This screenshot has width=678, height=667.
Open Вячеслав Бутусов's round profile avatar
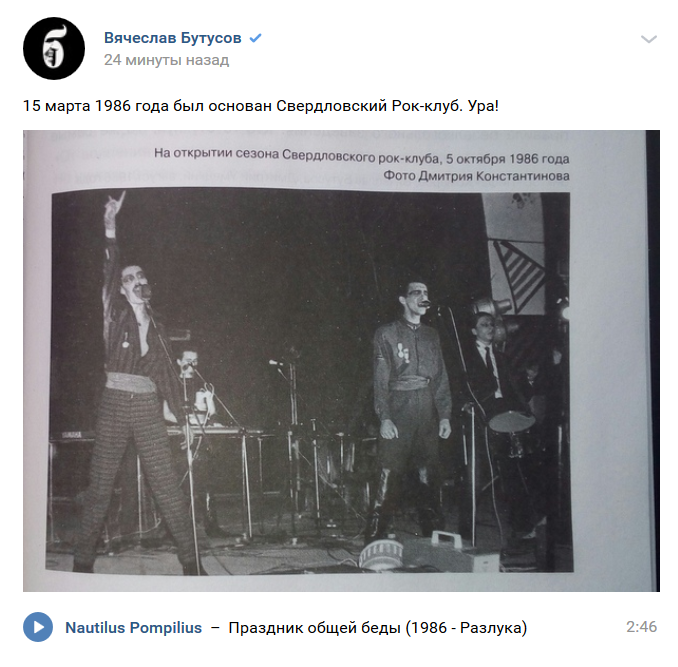point(54,48)
